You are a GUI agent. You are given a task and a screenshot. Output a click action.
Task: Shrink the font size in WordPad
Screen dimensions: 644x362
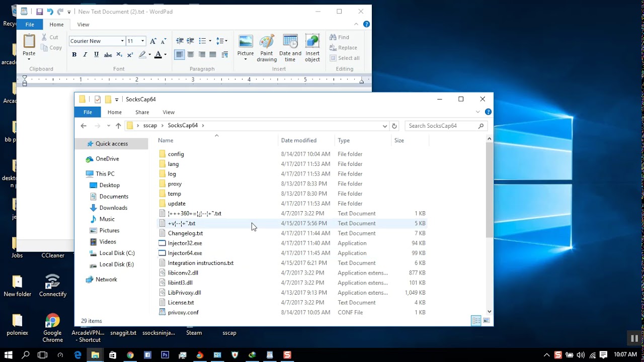(x=164, y=41)
